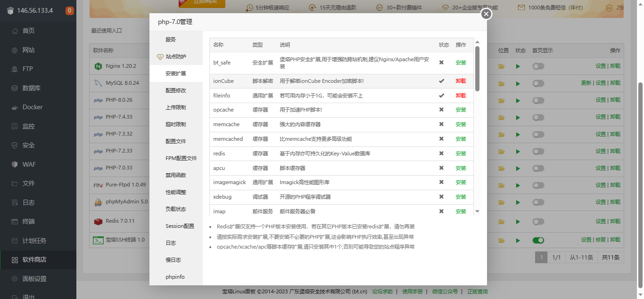Install the bt_safe extension
644x299 pixels.
coord(461,63)
